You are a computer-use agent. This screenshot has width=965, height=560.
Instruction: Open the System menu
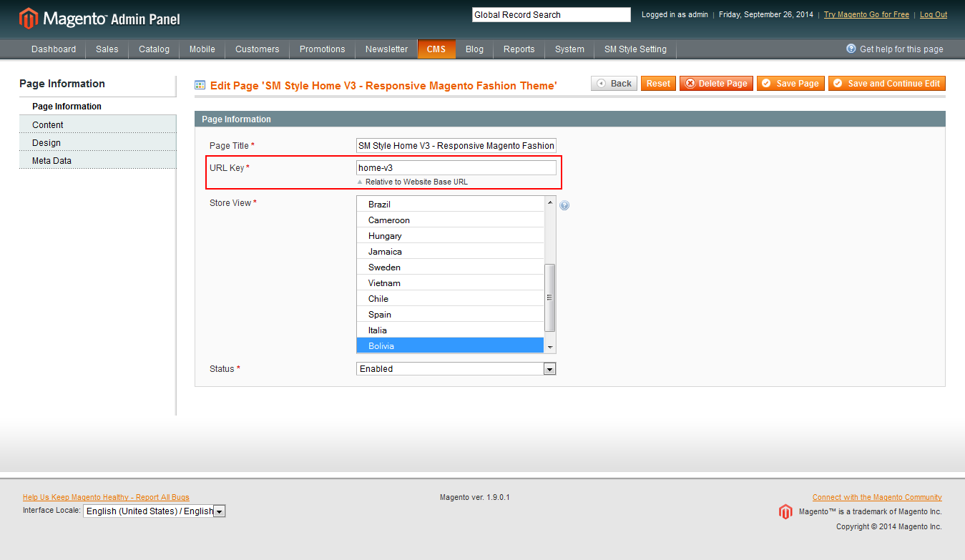(569, 49)
